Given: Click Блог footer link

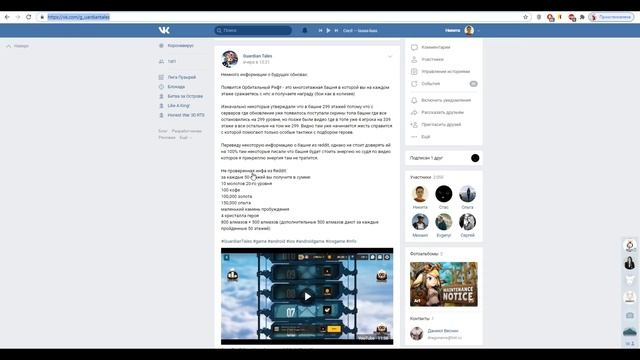Looking at the screenshot, I should pos(162,131).
